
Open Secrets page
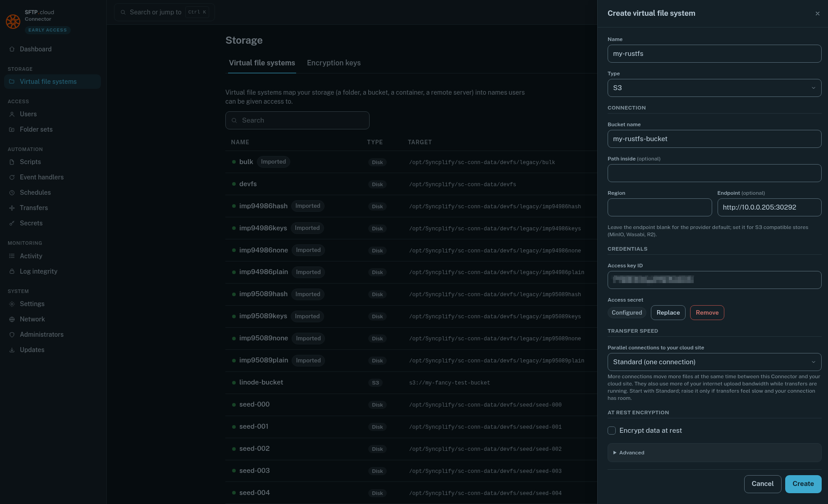click(x=52, y=223)
